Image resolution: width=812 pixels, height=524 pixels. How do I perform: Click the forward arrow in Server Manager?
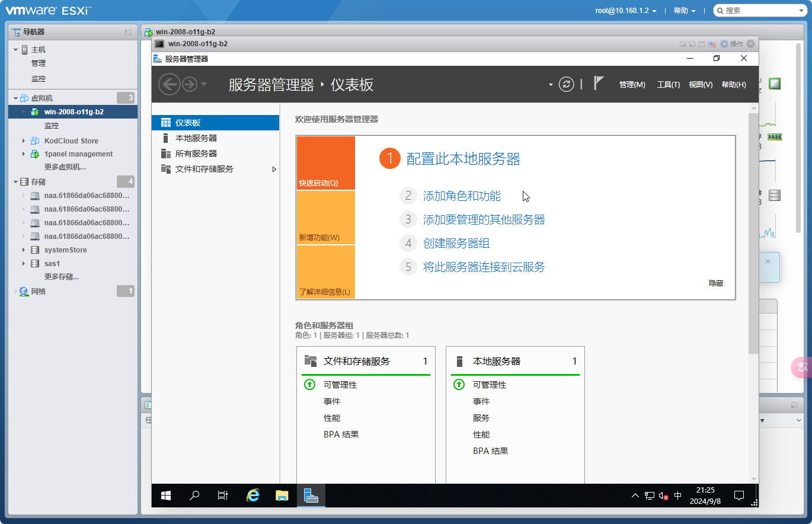[190, 84]
